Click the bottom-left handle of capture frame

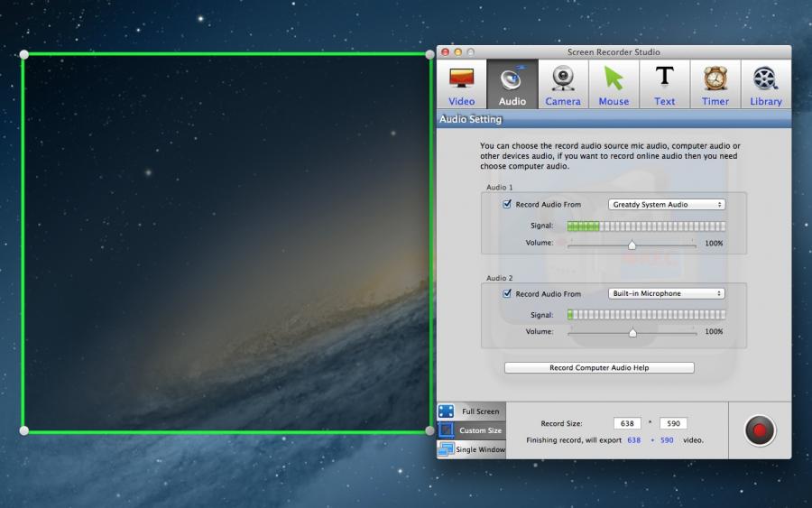point(23,430)
